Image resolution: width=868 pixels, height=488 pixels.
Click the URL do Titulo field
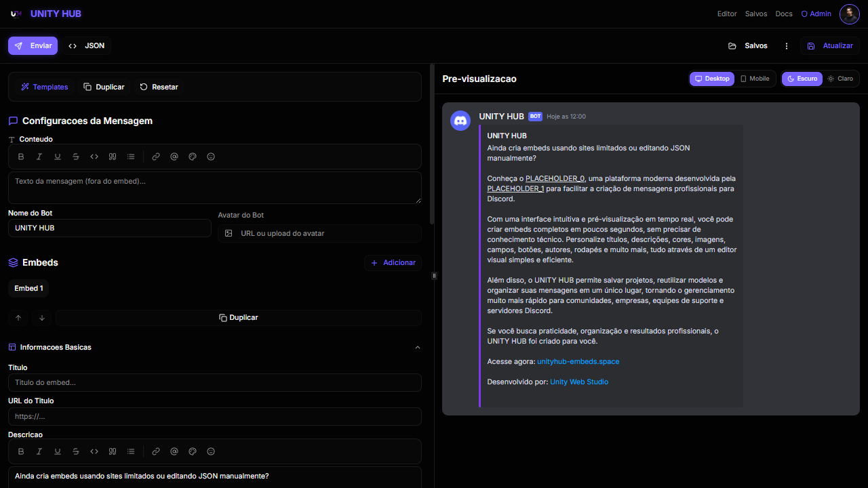(x=215, y=416)
